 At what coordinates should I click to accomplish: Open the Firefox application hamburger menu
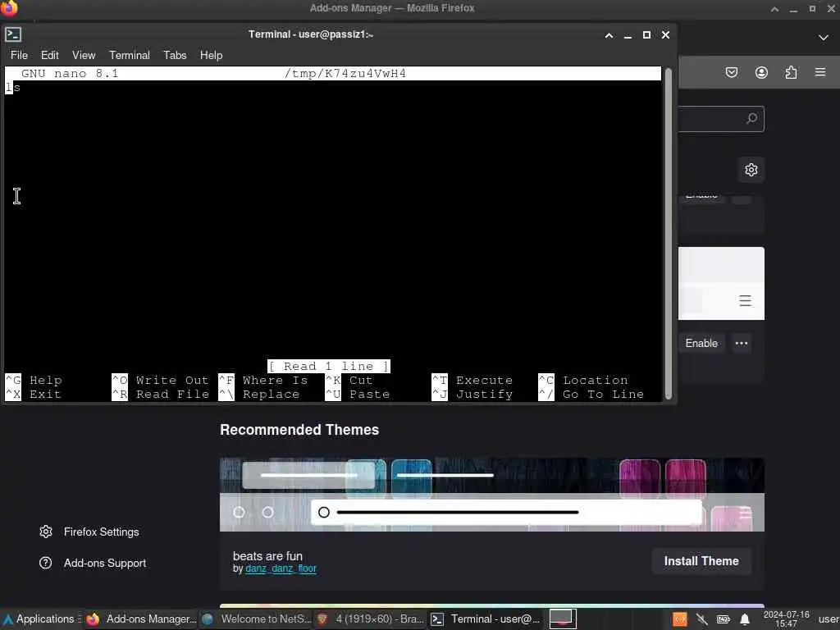[x=820, y=72]
